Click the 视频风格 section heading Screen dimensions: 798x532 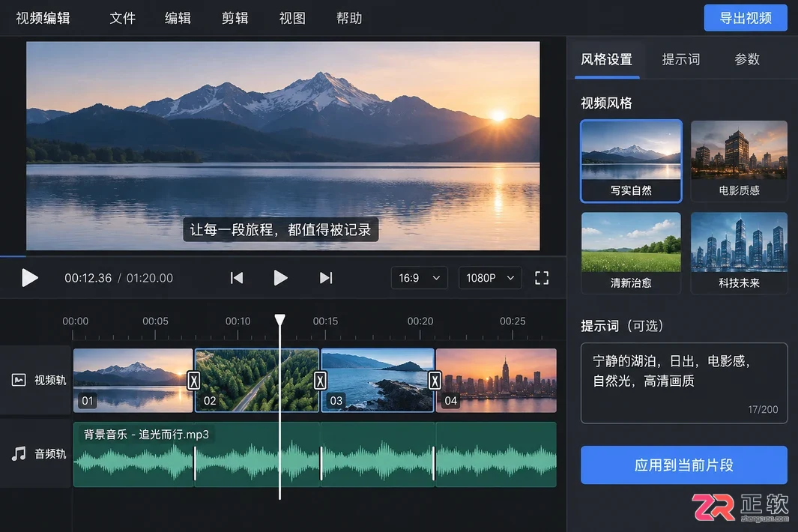[606, 103]
